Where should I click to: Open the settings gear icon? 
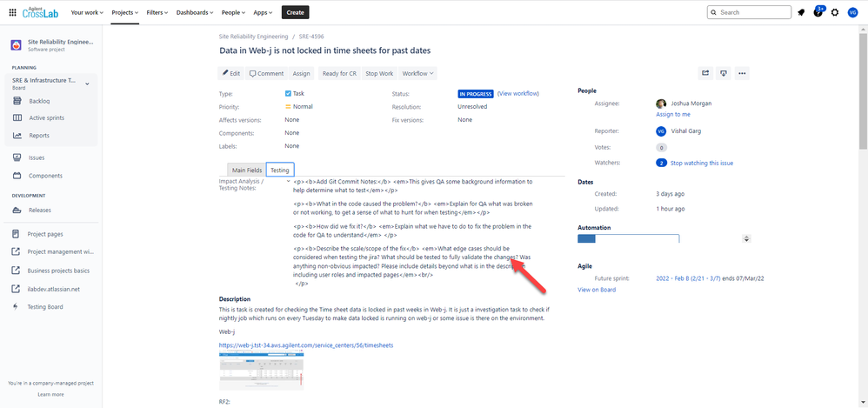coord(835,12)
